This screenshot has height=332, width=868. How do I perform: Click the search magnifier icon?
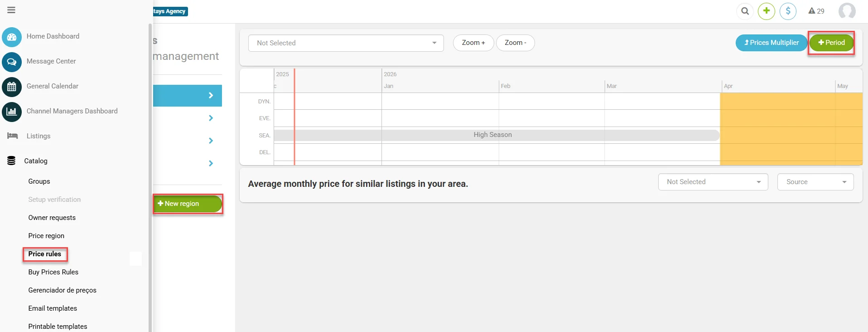click(745, 11)
